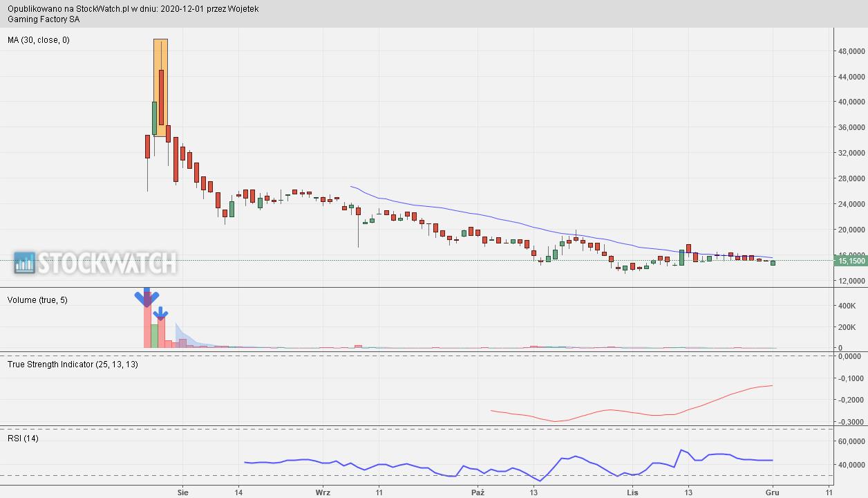Viewport: 868px width, 498px height.
Task: Click the Sie month label on time axis
Action: pyautogui.click(x=182, y=492)
